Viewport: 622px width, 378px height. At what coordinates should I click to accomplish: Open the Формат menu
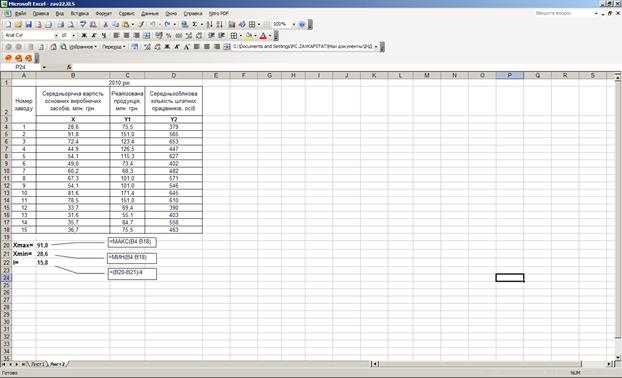tap(104, 13)
